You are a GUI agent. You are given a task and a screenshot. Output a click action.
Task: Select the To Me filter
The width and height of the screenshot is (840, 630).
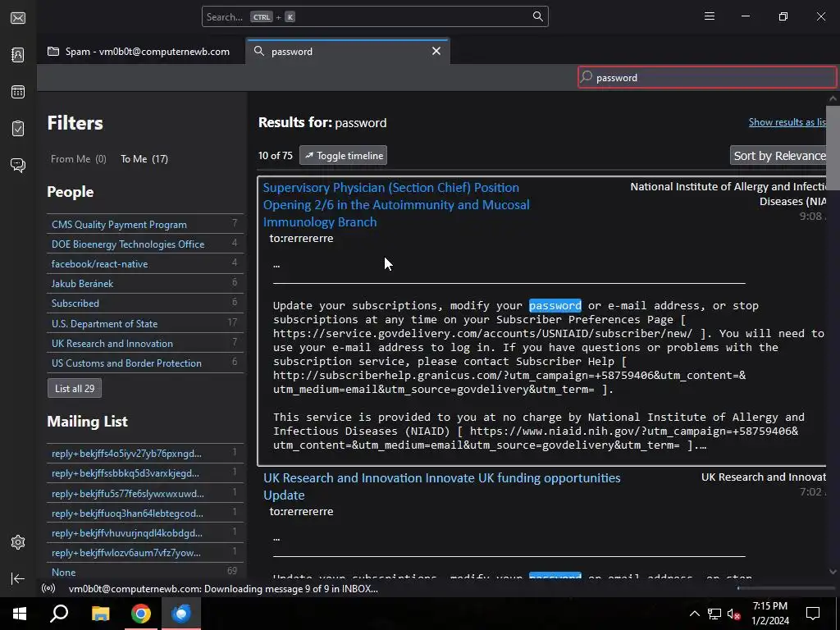click(144, 159)
